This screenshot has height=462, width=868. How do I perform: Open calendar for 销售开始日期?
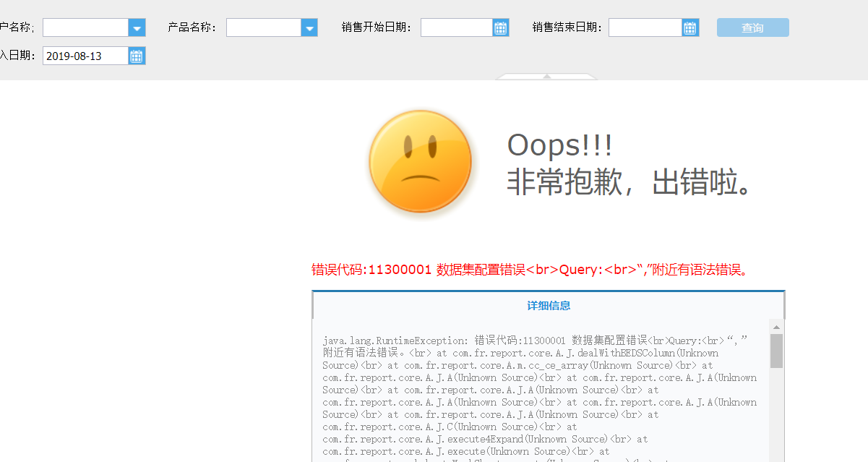(x=501, y=27)
